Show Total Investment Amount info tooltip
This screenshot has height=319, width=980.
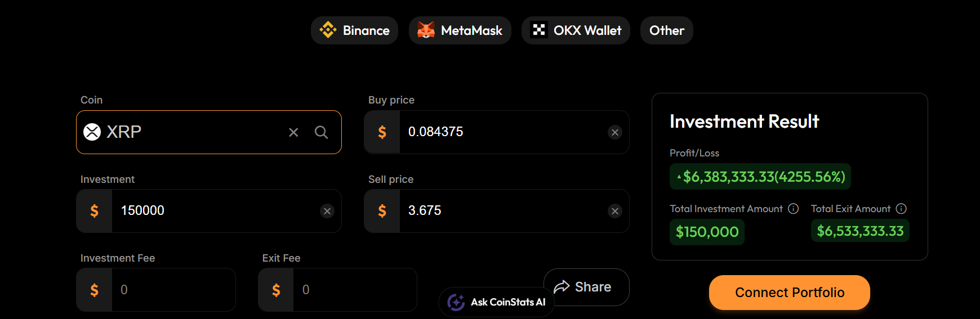click(794, 209)
